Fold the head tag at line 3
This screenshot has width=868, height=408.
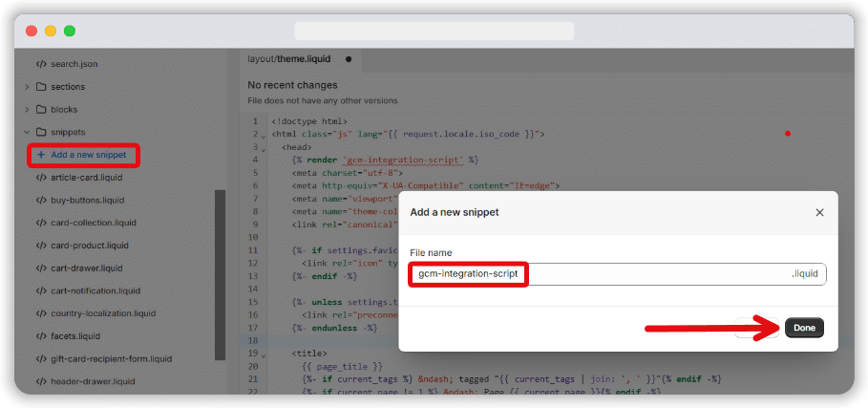(x=265, y=149)
